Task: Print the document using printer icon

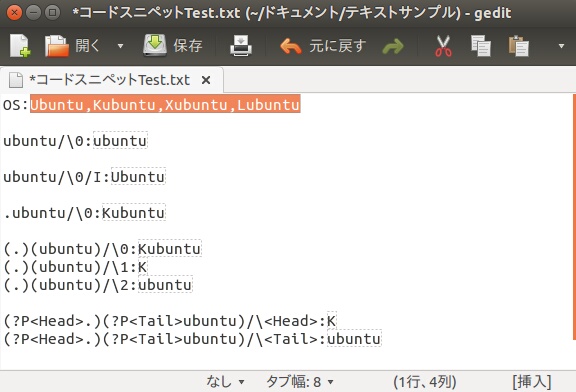Action: point(241,46)
